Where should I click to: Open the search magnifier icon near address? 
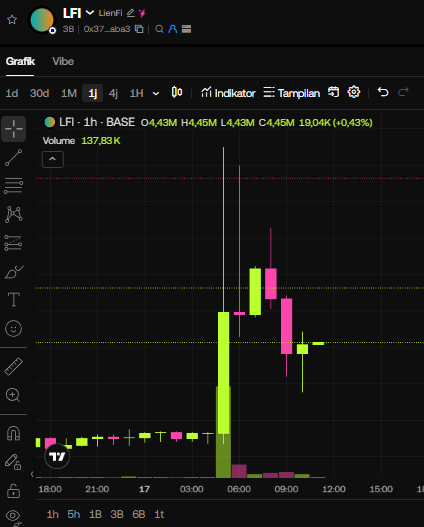click(159, 29)
